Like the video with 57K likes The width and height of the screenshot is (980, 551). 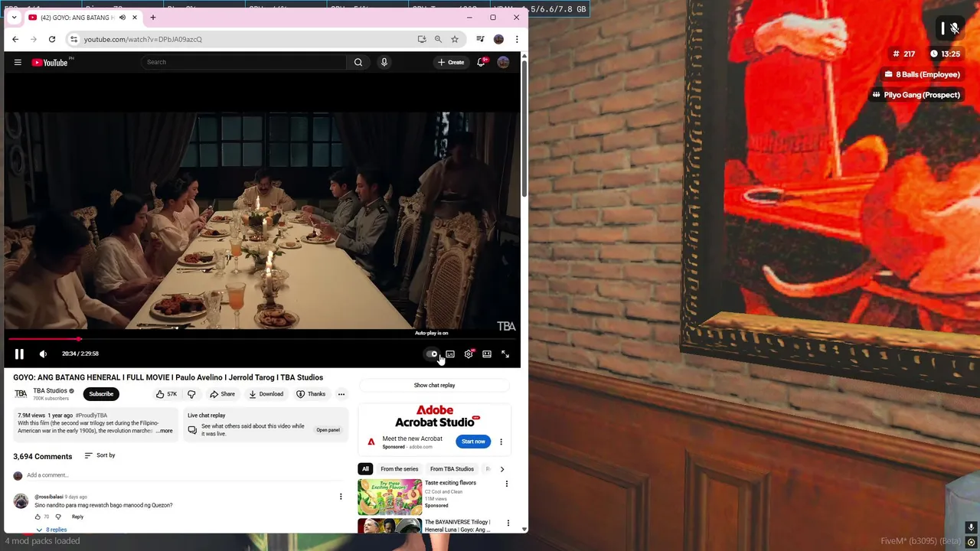[166, 394]
